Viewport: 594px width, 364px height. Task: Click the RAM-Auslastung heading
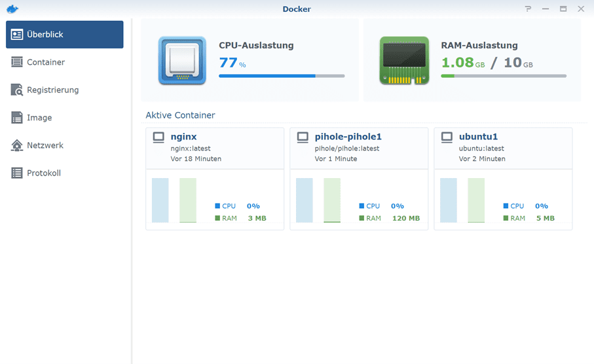tap(479, 45)
